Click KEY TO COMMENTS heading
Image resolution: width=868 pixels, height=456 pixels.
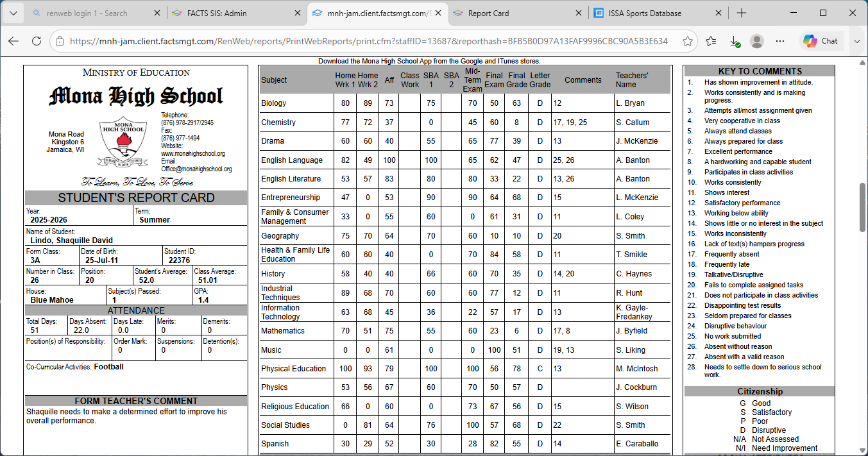tap(760, 71)
